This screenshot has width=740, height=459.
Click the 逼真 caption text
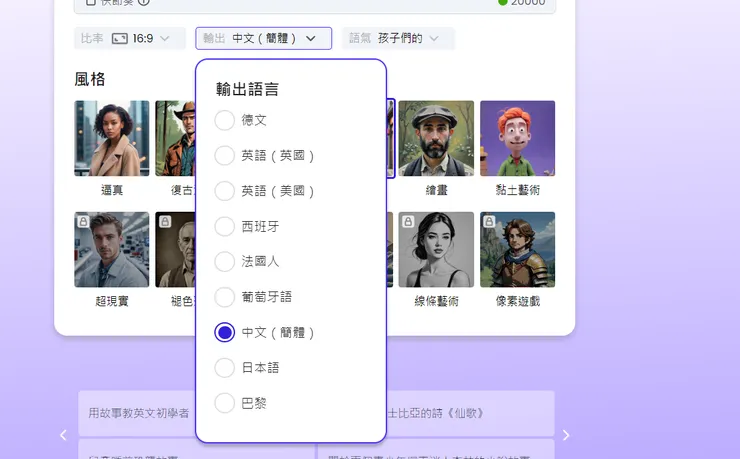tap(112, 190)
